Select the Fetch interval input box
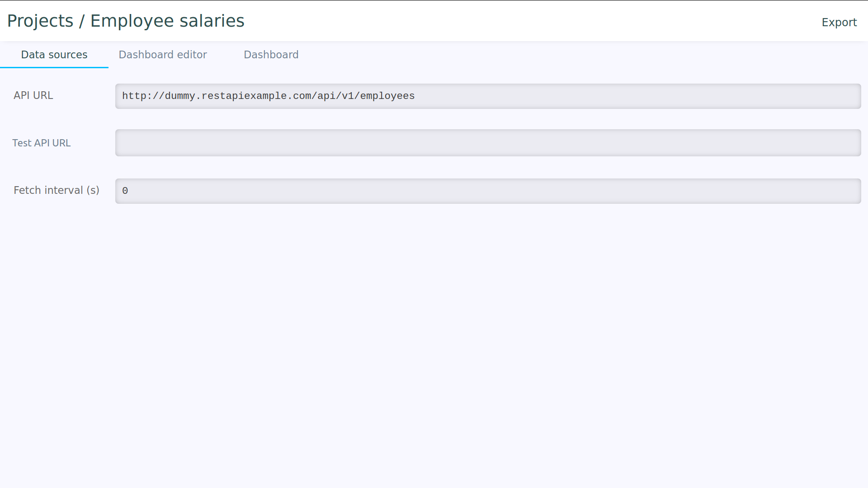The width and height of the screenshot is (868, 488). (x=488, y=191)
